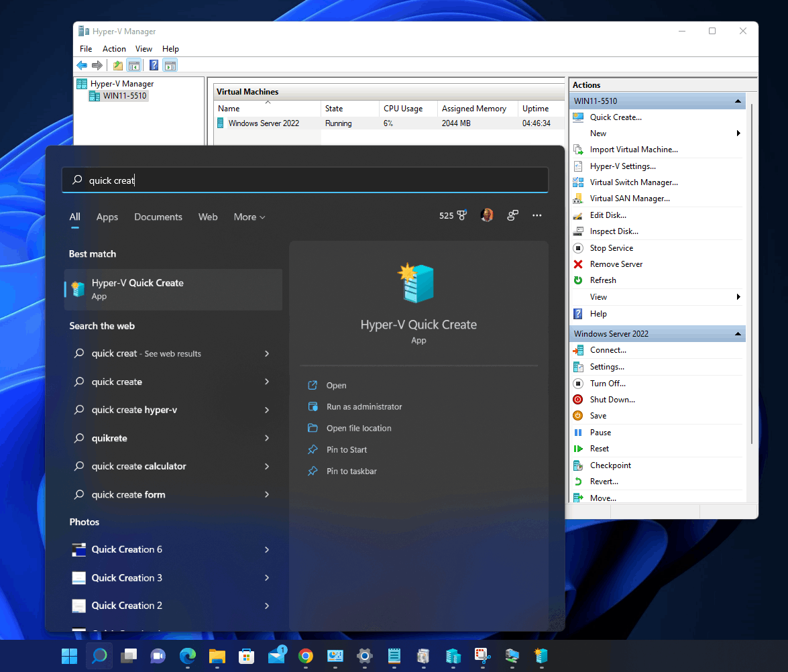Click the Microsoft Rewards 525 points badge
Screen dimensions: 788x672
click(x=453, y=215)
